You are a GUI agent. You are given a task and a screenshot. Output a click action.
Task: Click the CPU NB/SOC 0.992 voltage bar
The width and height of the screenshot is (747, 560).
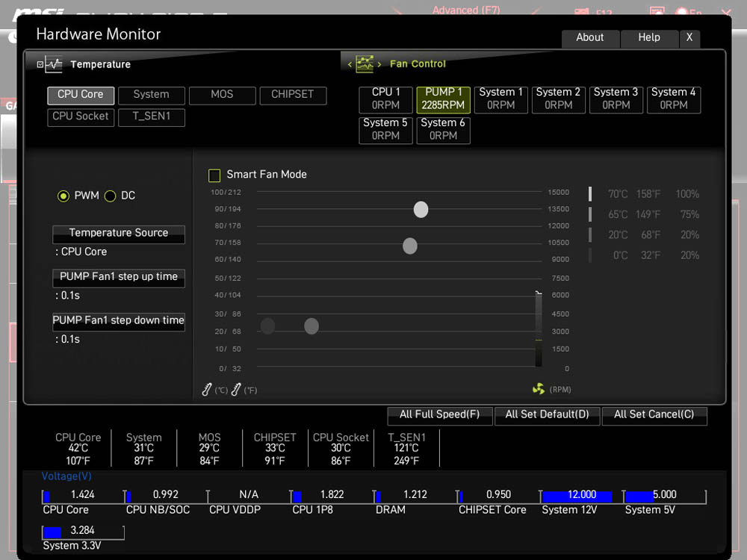click(x=166, y=497)
